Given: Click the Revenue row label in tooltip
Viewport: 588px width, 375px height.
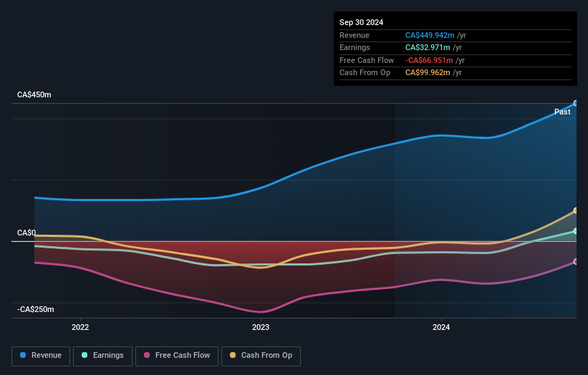Looking at the screenshot, I should click(355, 35).
